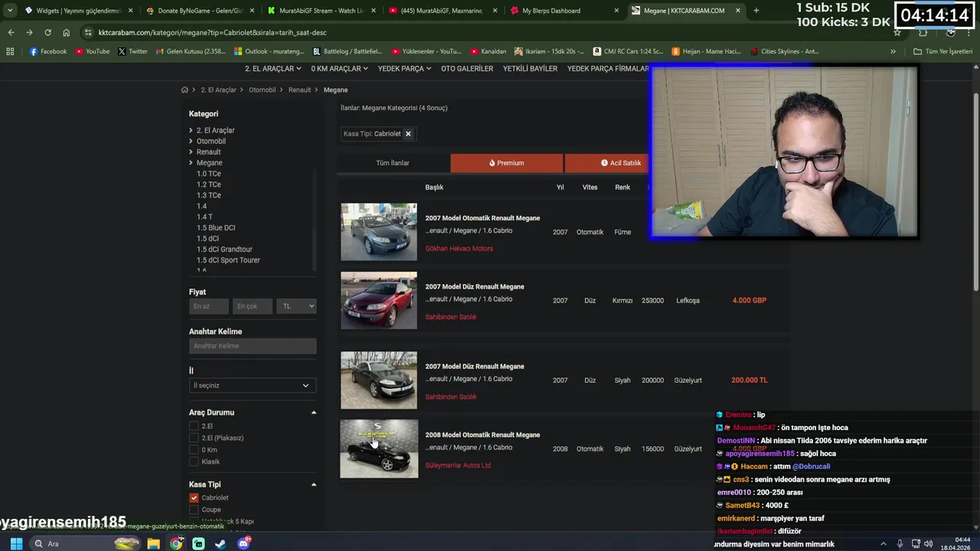Screen dimensions: 980x551
Task: Click the En çok maximum price field
Action: click(253, 306)
